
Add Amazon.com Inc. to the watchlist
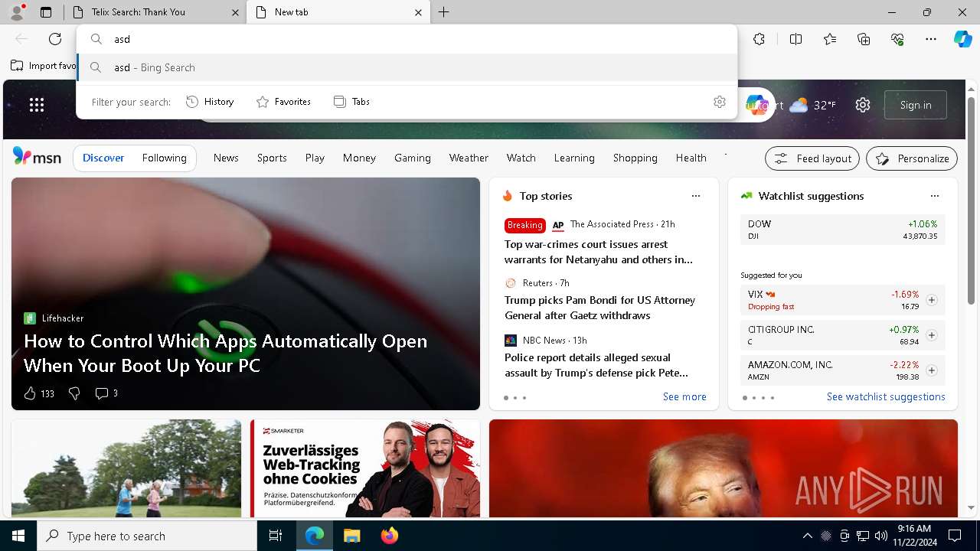pyautogui.click(x=931, y=370)
